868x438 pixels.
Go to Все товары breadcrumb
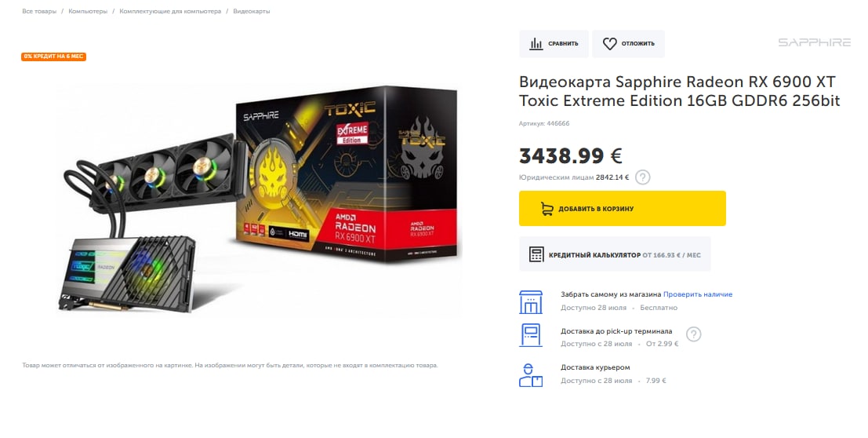[39, 11]
